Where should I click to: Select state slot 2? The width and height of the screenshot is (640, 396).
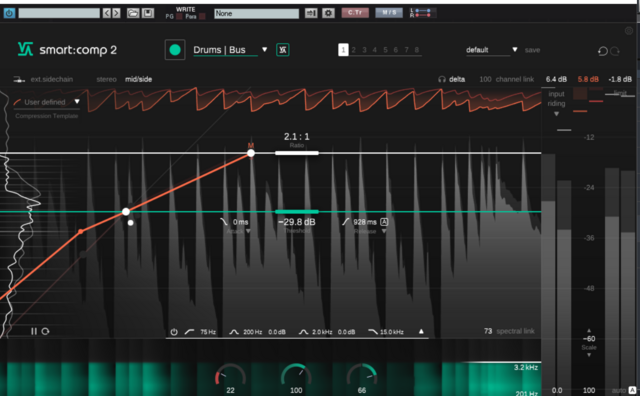tap(353, 50)
